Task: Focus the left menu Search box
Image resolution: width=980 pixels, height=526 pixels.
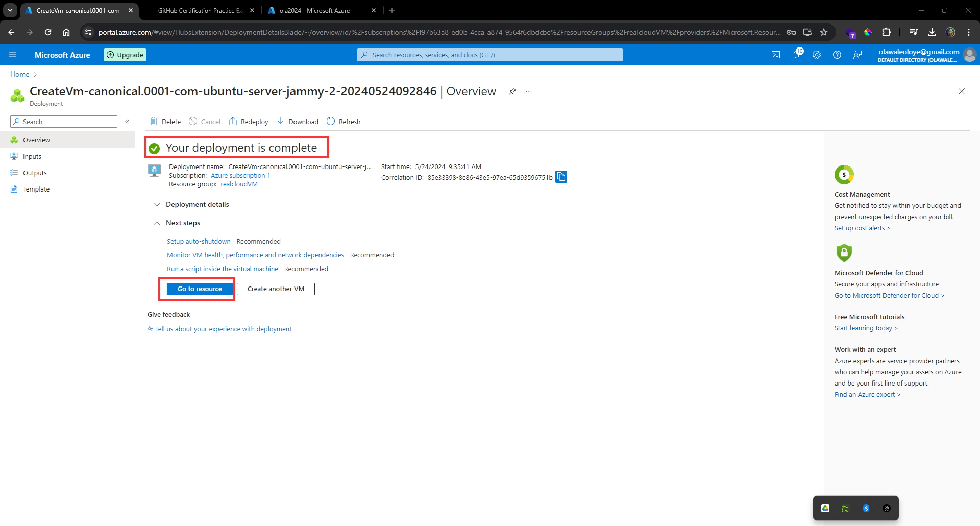Action: click(64, 122)
